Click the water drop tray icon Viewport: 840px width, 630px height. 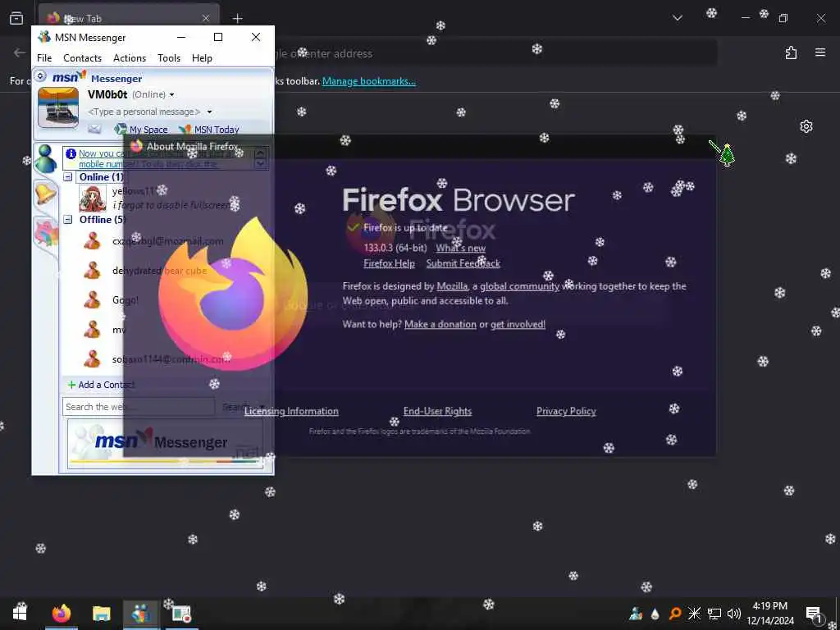[655, 614]
